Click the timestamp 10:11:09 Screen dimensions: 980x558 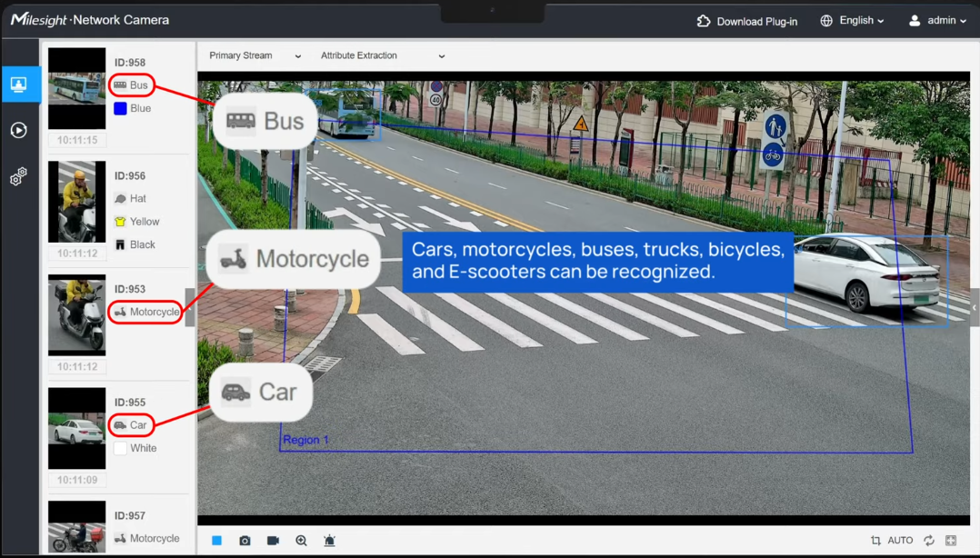click(x=77, y=480)
